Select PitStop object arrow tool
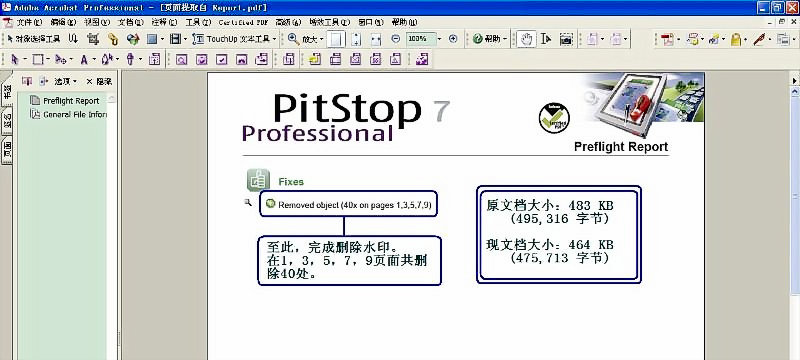The height and width of the screenshot is (360, 800). (15, 60)
